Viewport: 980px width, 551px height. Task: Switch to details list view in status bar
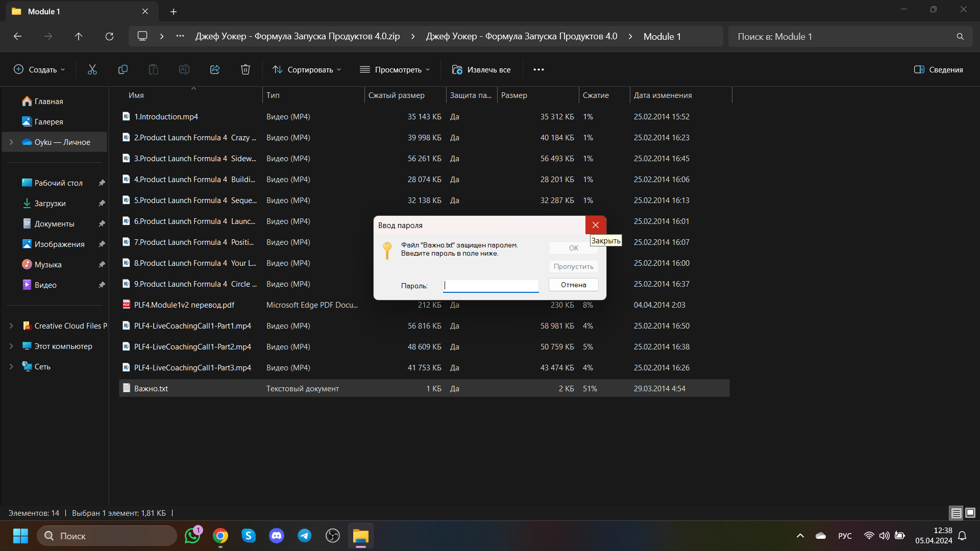pos(956,513)
